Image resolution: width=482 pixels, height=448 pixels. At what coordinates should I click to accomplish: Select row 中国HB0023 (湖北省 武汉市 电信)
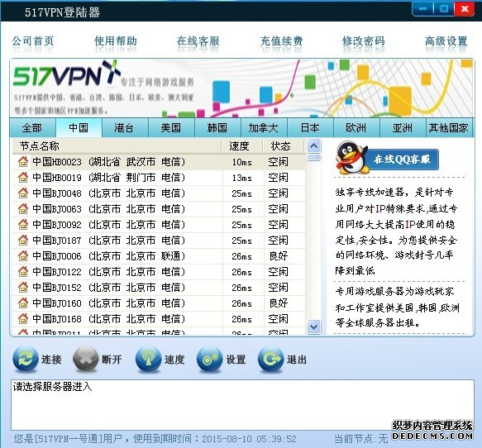[x=159, y=162]
